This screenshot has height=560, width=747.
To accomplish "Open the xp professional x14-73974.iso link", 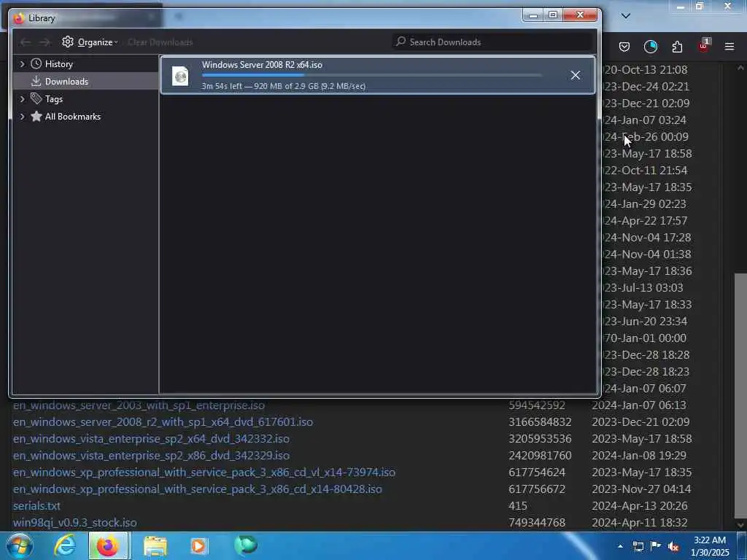I will click(x=204, y=472).
